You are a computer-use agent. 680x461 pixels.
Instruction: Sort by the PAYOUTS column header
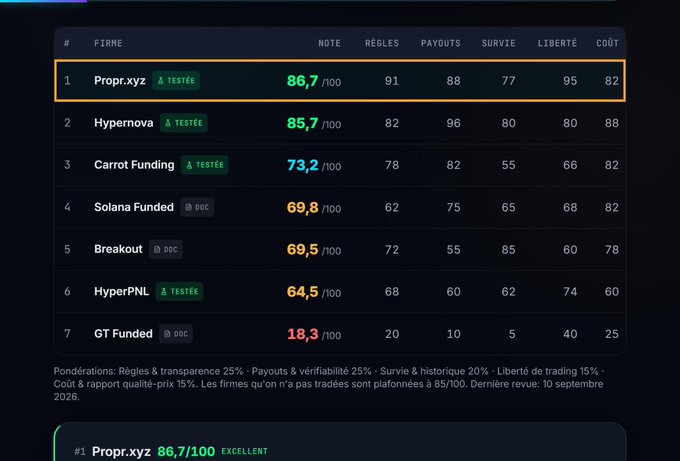(x=441, y=43)
